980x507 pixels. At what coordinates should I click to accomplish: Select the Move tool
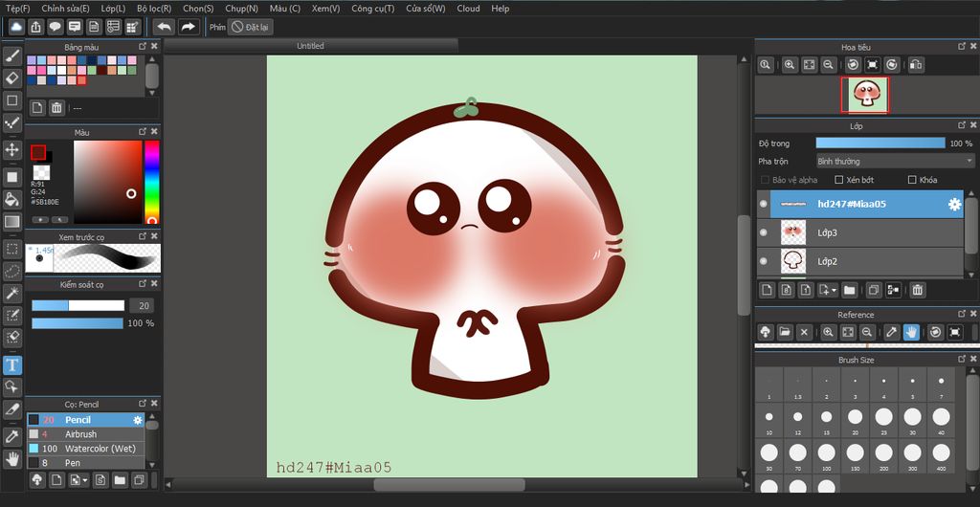pos(12,149)
